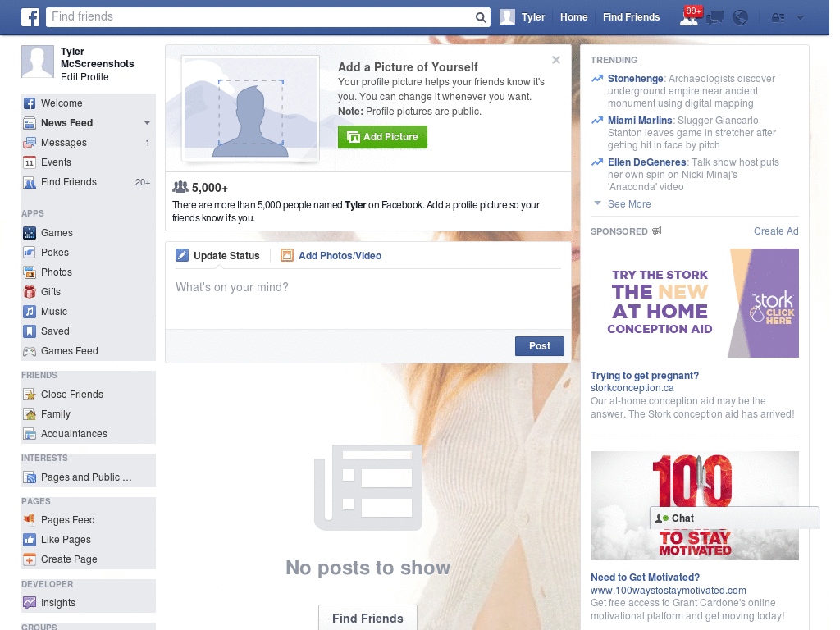Click the Find friends search field

[x=260, y=17]
